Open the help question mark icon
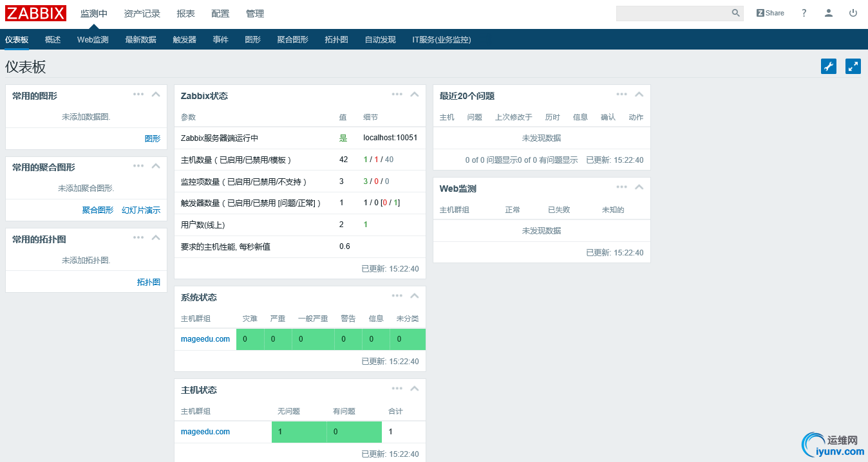This screenshot has width=868, height=462. [804, 13]
